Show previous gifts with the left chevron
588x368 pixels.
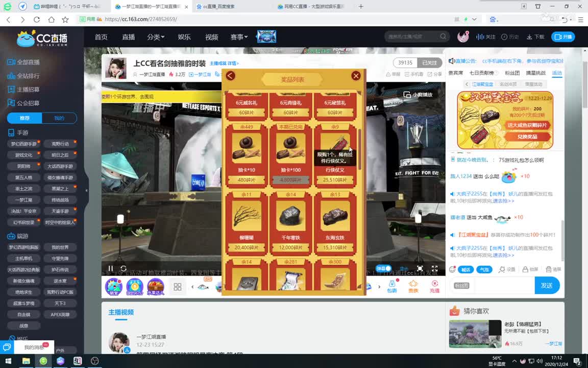pyautogui.click(x=192, y=287)
